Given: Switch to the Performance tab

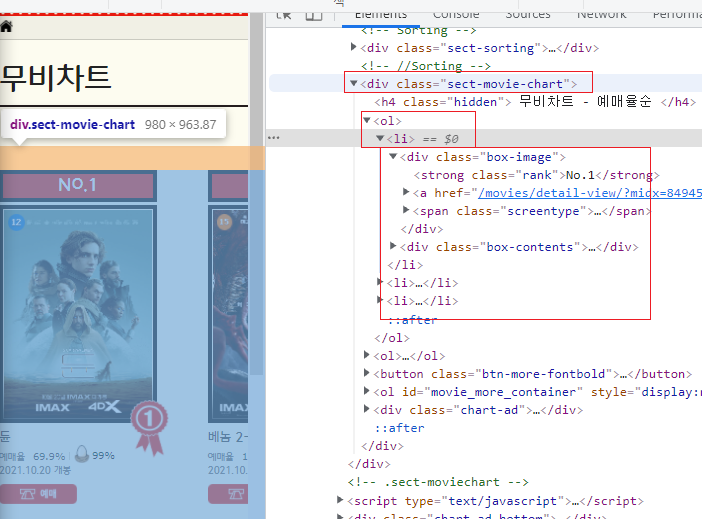Looking at the screenshot, I should tap(677, 16).
